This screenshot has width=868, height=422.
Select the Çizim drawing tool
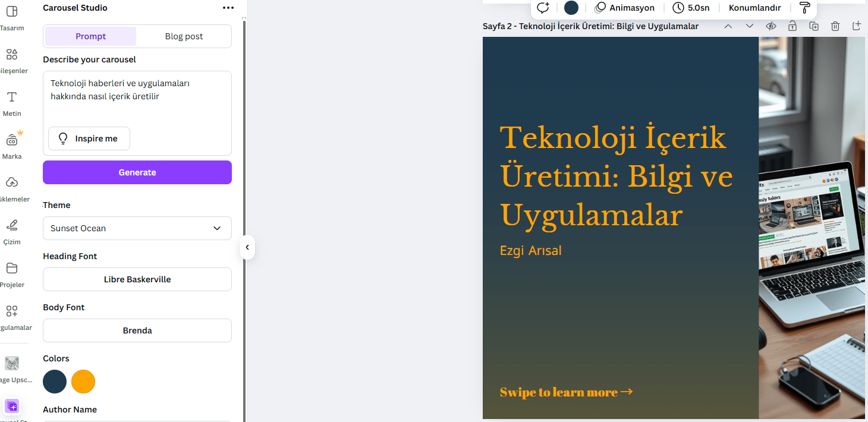(x=11, y=229)
